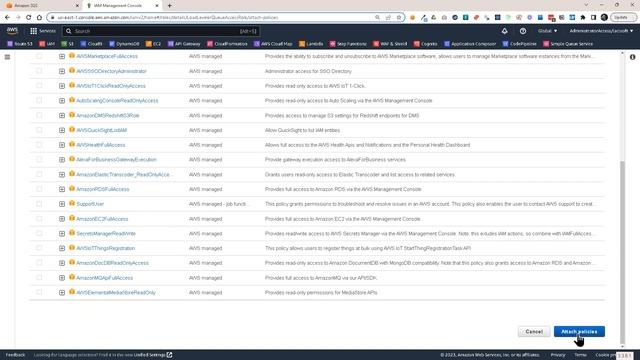This screenshot has width=640, height=360.
Task: Open the S3 bookmark
Action: pos(67,44)
